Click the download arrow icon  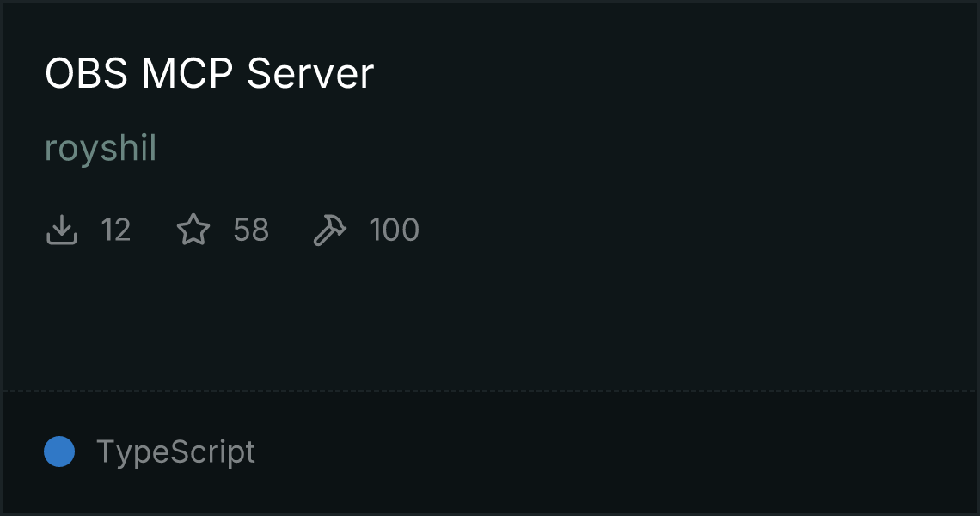(x=61, y=230)
